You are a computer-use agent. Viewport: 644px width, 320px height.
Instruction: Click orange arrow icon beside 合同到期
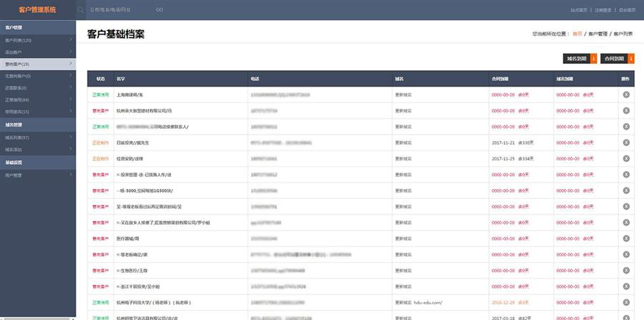[x=632, y=59]
